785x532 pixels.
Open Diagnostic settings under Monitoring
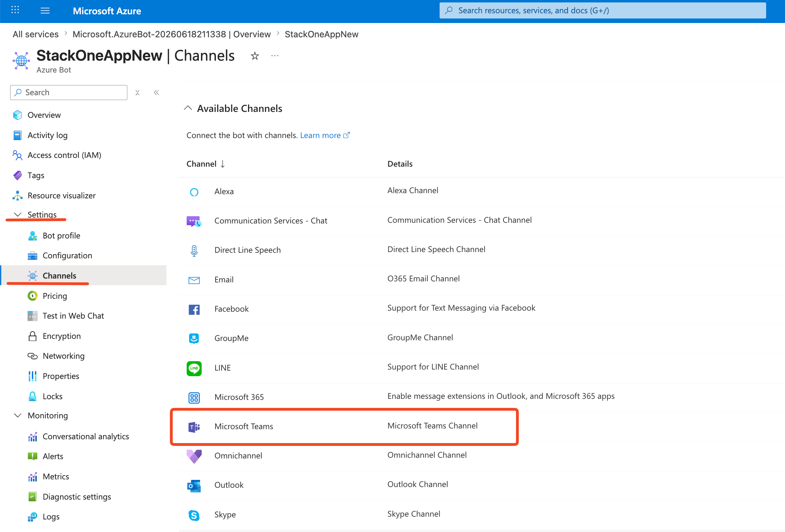77,497
